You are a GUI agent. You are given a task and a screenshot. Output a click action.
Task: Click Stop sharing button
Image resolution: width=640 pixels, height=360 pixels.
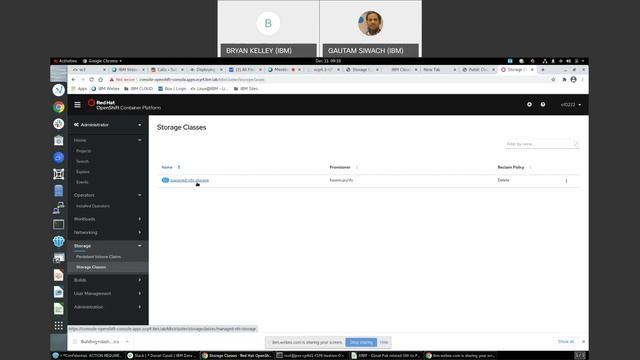click(361, 342)
